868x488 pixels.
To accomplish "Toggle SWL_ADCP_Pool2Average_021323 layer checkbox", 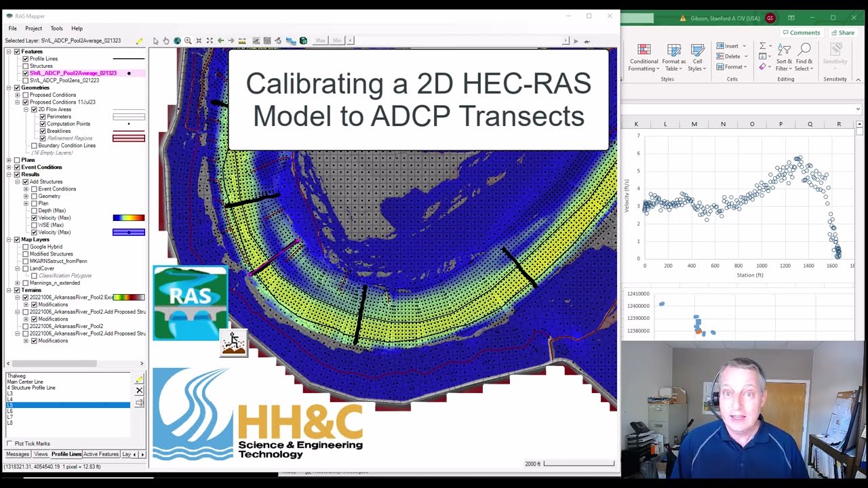I will click(26, 73).
